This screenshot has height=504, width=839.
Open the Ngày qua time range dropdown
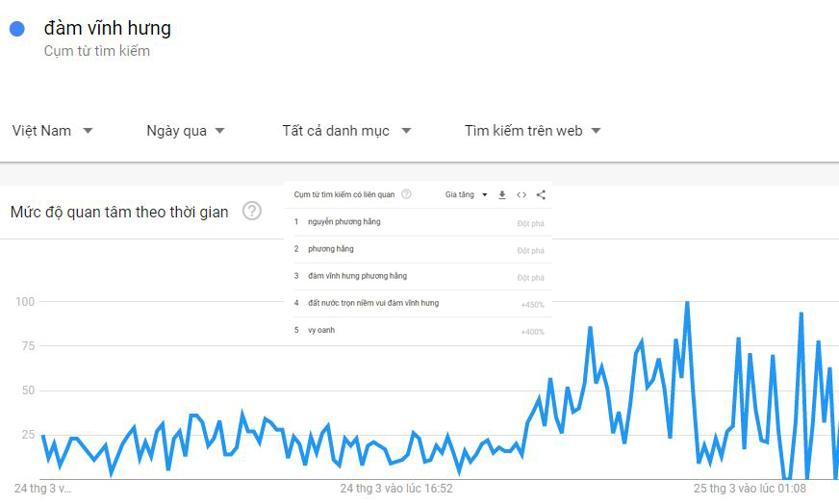click(186, 131)
